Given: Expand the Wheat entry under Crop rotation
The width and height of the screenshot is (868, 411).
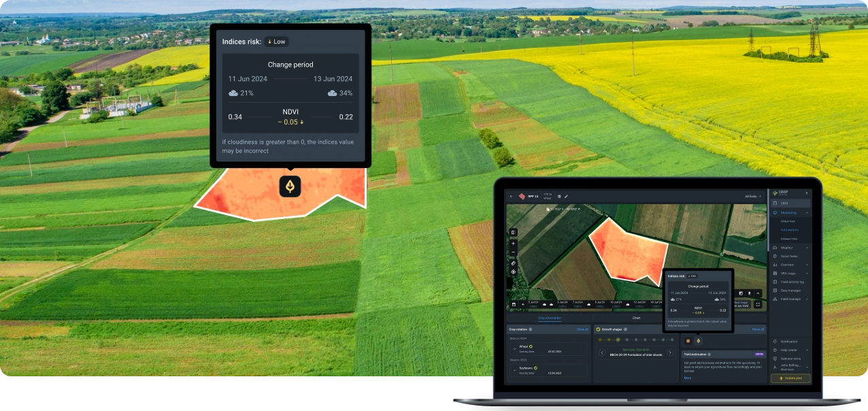Looking at the screenshot, I should pyautogui.click(x=514, y=348).
